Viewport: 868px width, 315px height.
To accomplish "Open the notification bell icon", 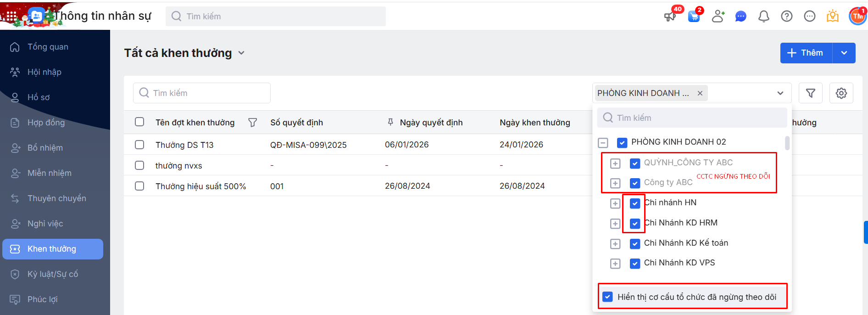I will pyautogui.click(x=763, y=17).
